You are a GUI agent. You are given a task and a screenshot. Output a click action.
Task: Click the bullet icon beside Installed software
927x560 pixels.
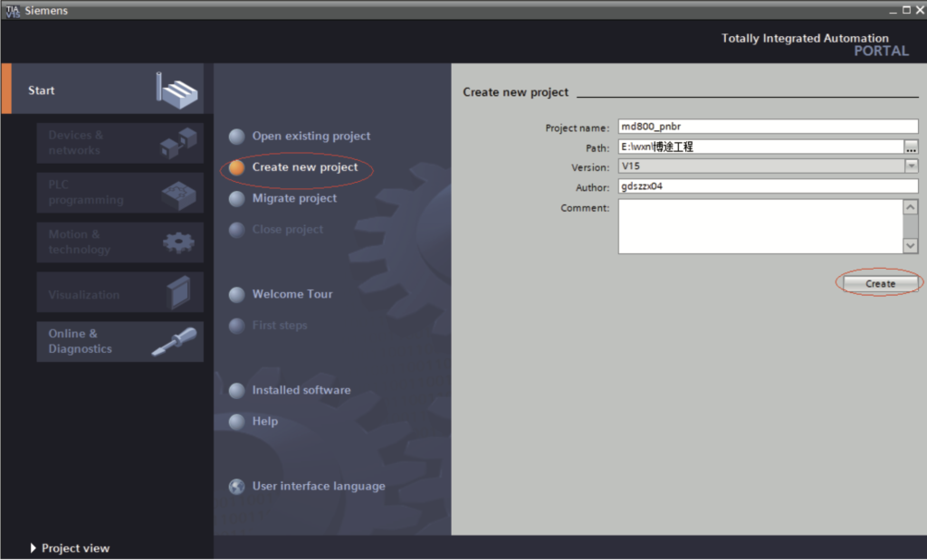point(237,391)
